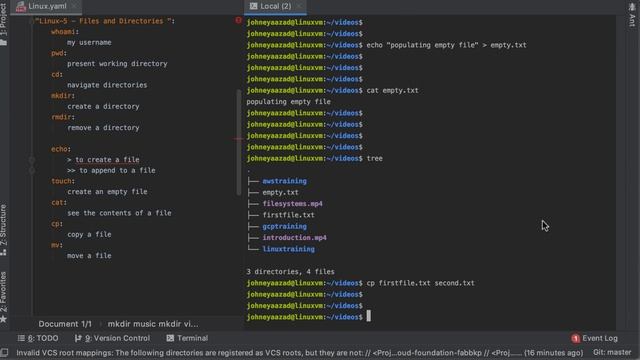Viewport: 640px width, 360px height.
Task: Click the cat empty.txt command line
Action: pyautogui.click(x=392, y=90)
